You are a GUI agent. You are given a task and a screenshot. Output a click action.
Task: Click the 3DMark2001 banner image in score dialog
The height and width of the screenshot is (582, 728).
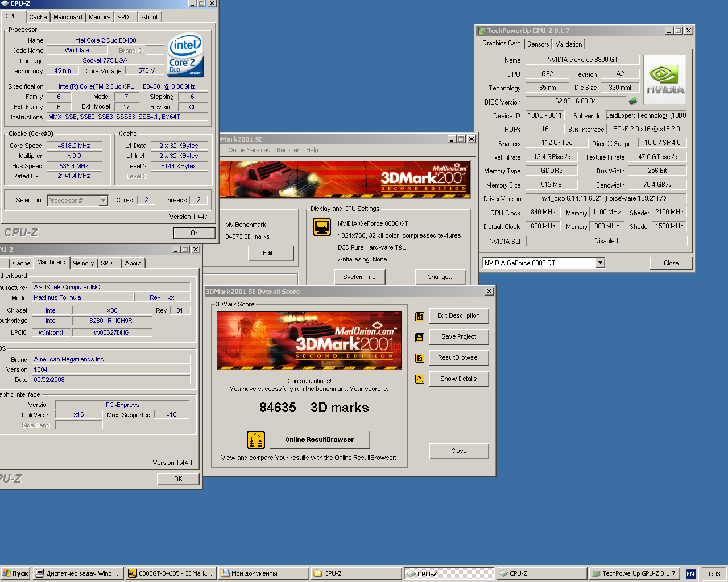pos(309,340)
